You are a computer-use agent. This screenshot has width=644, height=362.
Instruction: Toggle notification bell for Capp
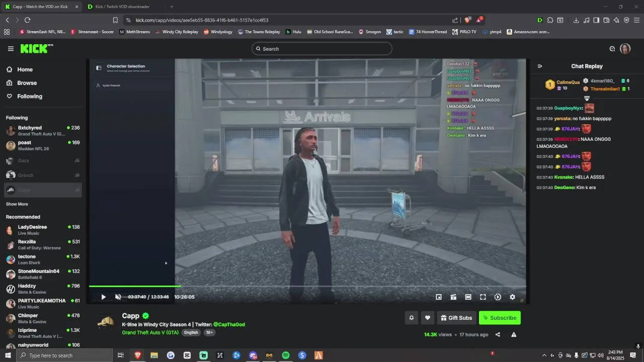click(412, 318)
